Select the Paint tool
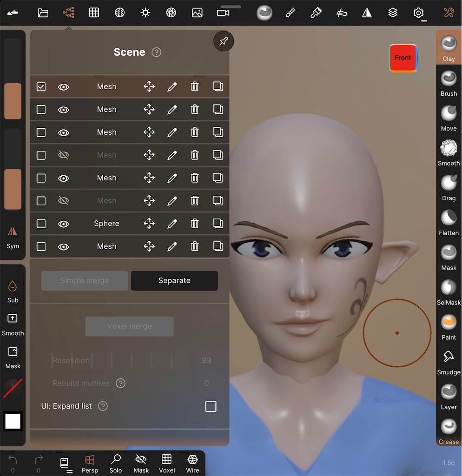 (x=449, y=327)
